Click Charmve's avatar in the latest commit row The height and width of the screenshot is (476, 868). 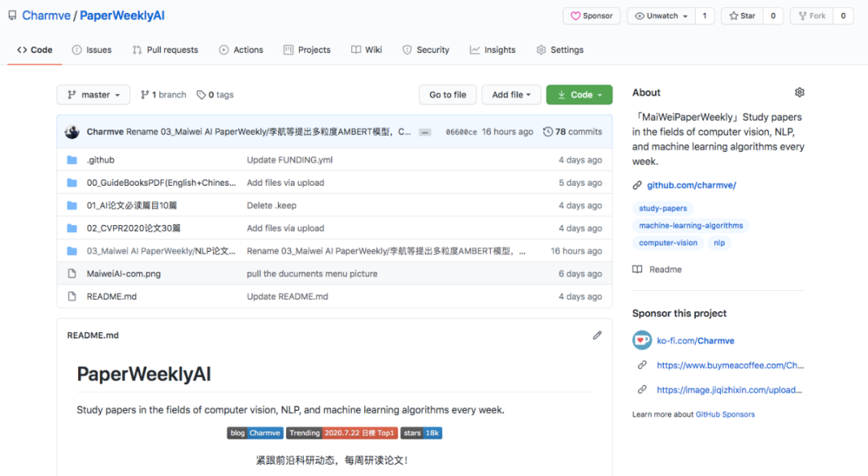[x=72, y=132]
